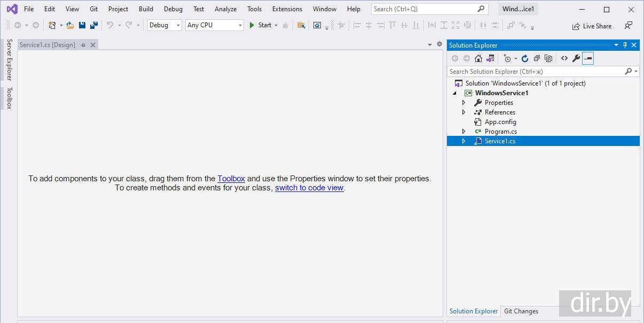Click the 'switch to code view' link
Screen dimensions: 644x323
pos(309,188)
